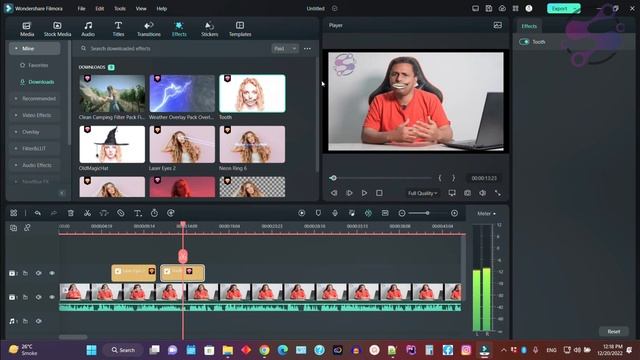
Task: Delete the selected clip with trash icon
Action: (x=71, y=213)
